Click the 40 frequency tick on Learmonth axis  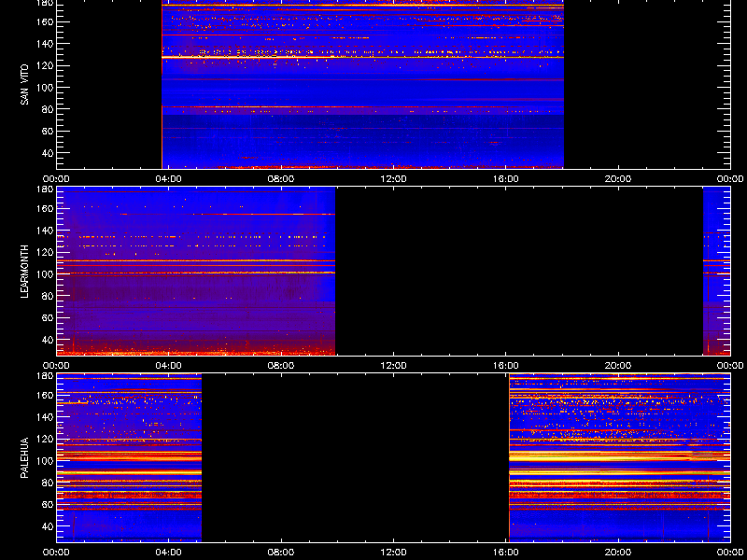49,340
